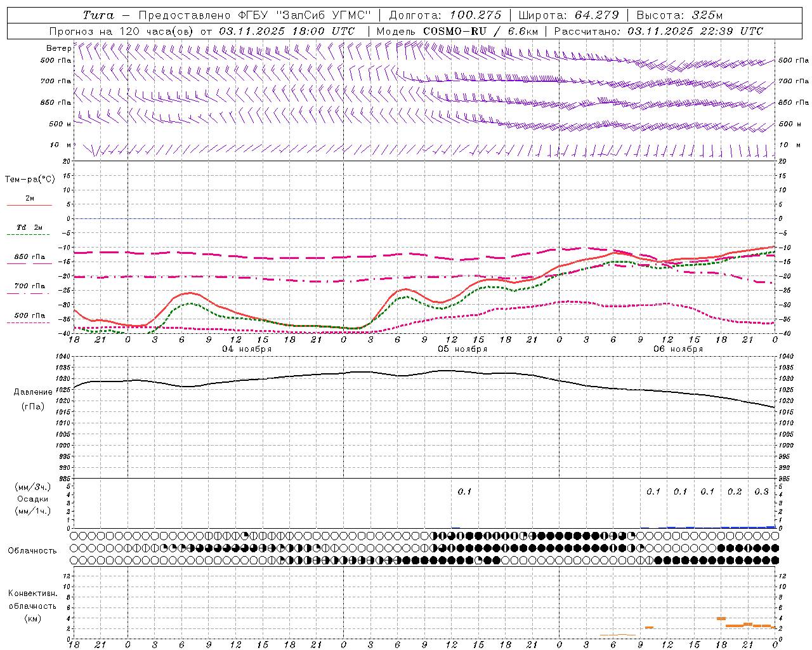Image resolution: width=812 pixels, height=650 pixels.
Task: Click the left convective axis value "12"
Action: point(68,576)
